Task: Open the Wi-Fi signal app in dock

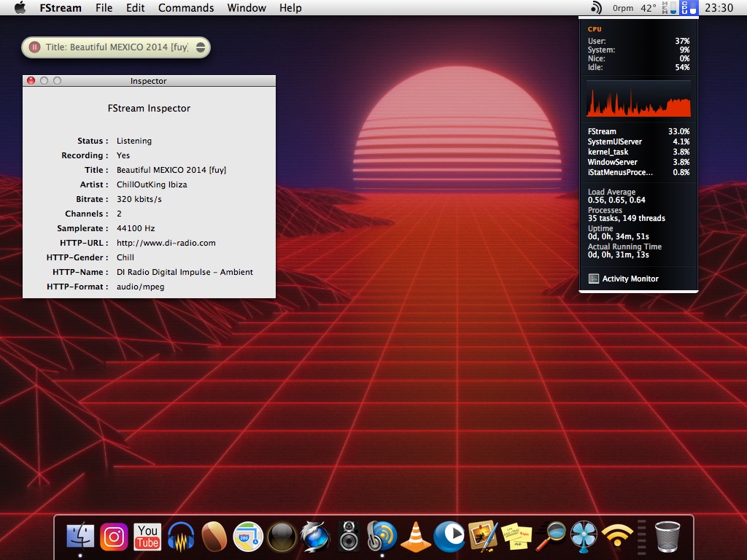Action: point(617,537)
